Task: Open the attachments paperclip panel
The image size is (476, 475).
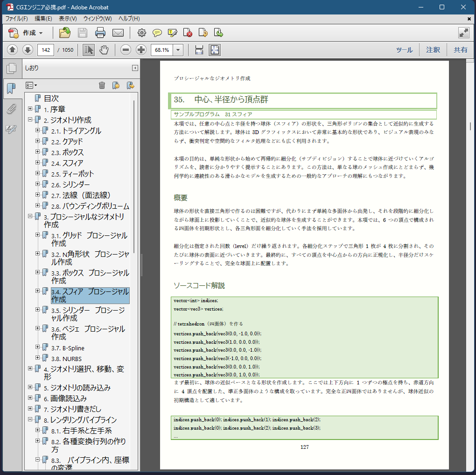Action: 11,109
